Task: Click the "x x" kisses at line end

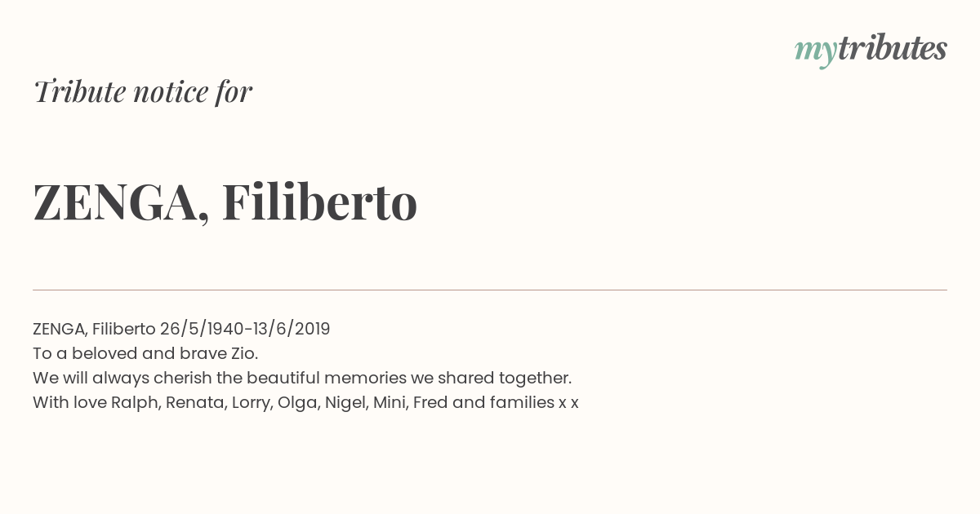Action: (x=568, y=403)
